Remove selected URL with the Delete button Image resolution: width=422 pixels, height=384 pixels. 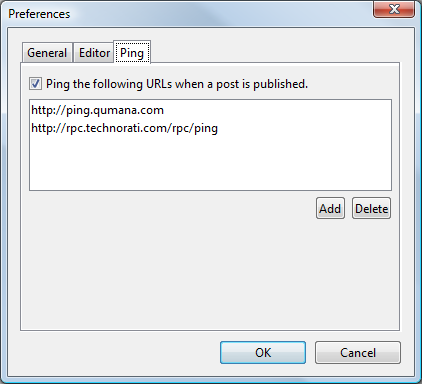click(371, 208)
